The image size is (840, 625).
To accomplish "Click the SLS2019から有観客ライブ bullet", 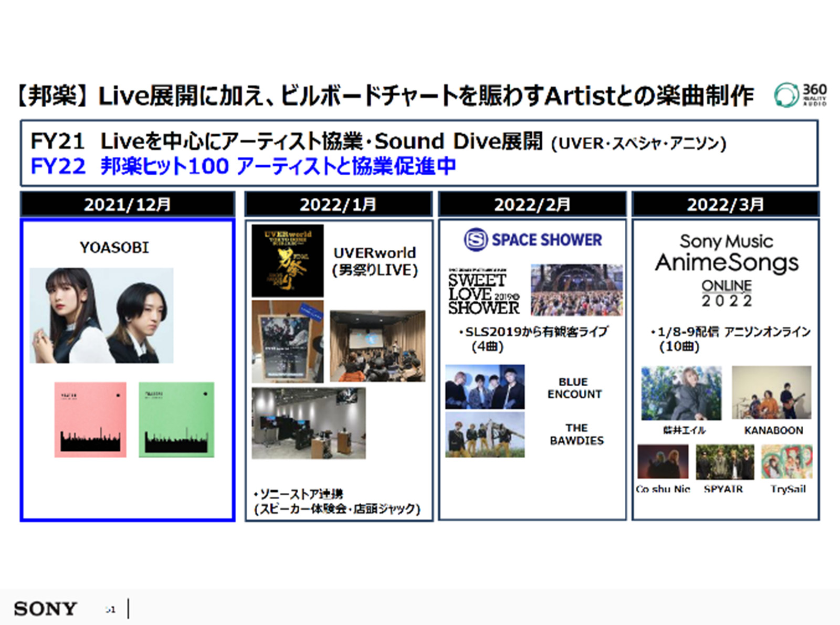I will (533, 339).
